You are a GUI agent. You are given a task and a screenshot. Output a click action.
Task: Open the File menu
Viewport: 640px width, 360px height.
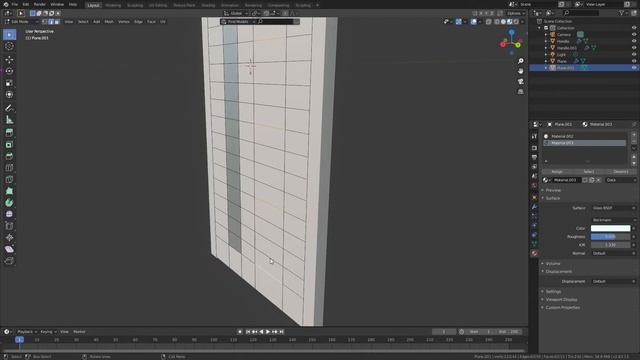14,4
